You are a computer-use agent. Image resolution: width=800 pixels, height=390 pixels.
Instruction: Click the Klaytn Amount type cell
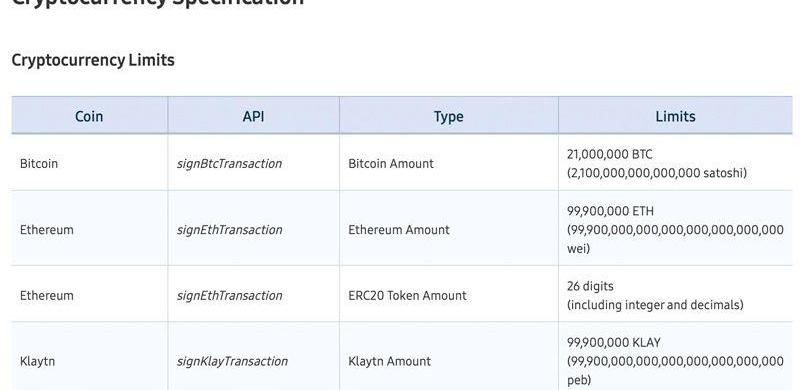[390, 361]
